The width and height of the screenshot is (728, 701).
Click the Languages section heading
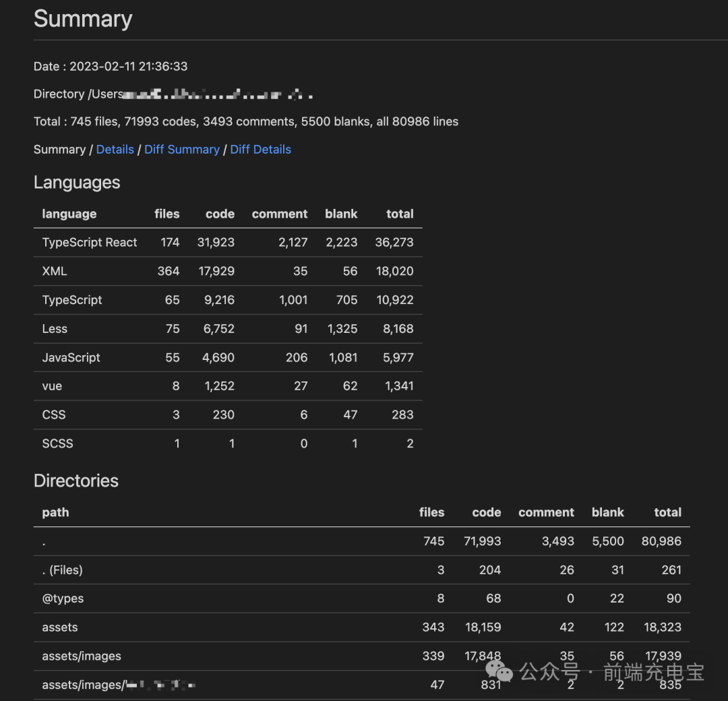(x=77, y=183)
